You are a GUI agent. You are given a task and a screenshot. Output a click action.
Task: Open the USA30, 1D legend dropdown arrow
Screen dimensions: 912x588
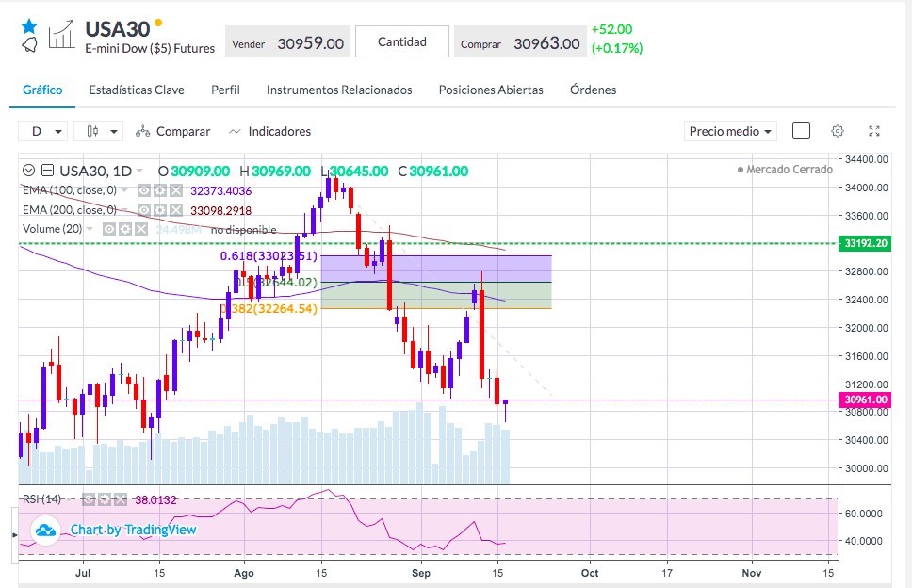[x=139, y=171]
